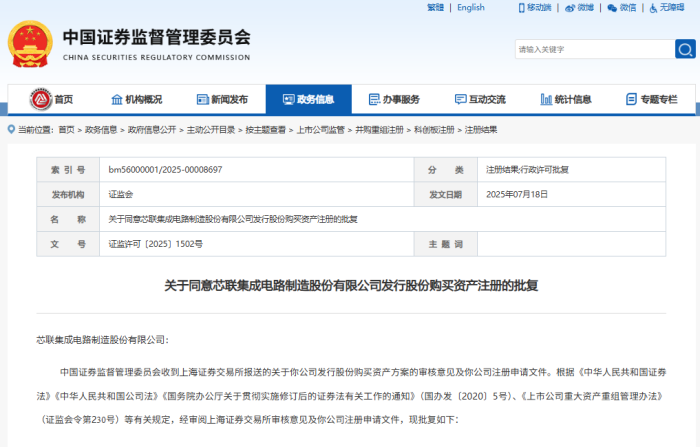Click 上市公司监管 in the breadcrumb
Viewport: 700px width, 447px height.
point(321,130)
